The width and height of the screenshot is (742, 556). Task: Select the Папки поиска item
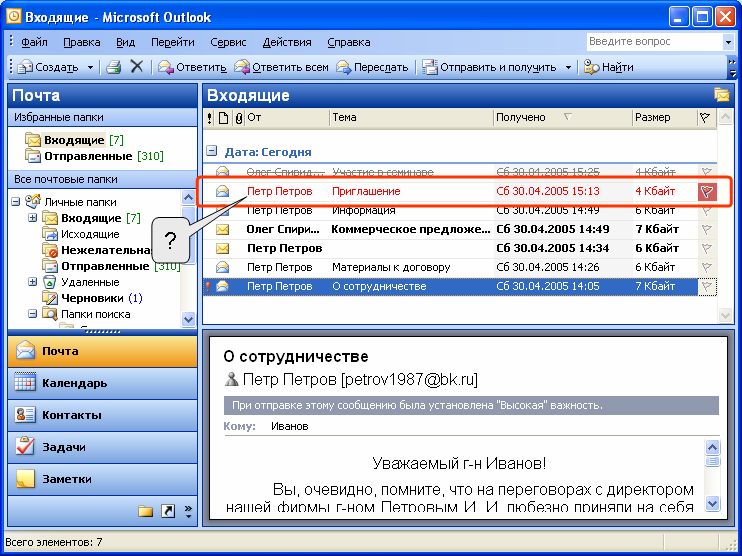[86, 314]
